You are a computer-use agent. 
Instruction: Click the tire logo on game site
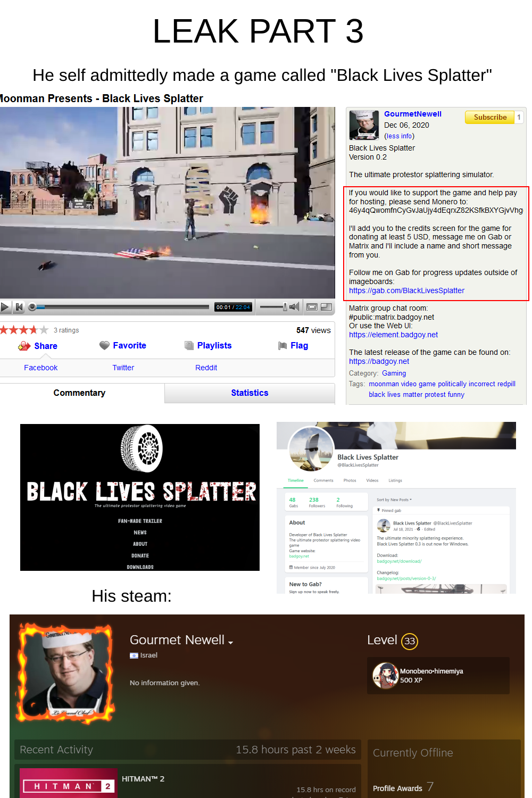tap(142, 448)
